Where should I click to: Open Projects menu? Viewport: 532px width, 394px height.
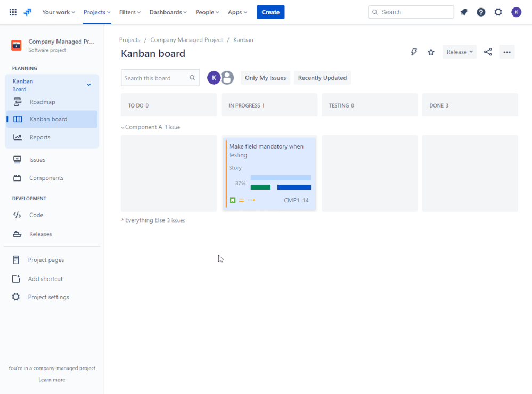pos(97,12)
